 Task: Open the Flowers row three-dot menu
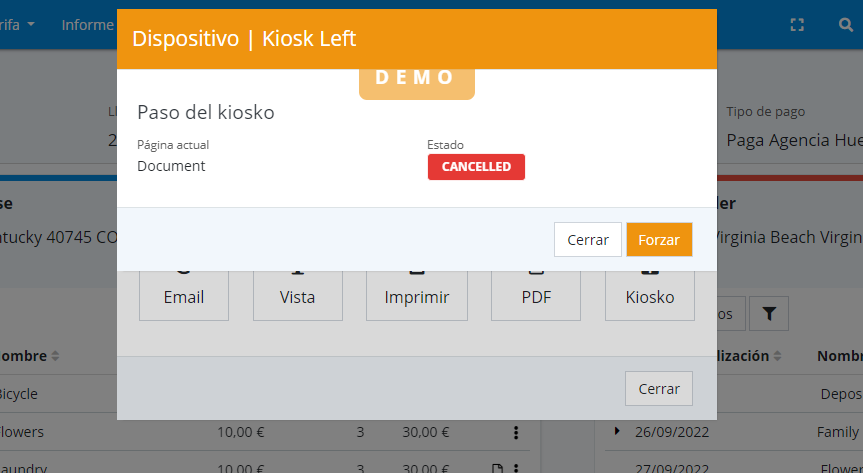click(516, 432)
